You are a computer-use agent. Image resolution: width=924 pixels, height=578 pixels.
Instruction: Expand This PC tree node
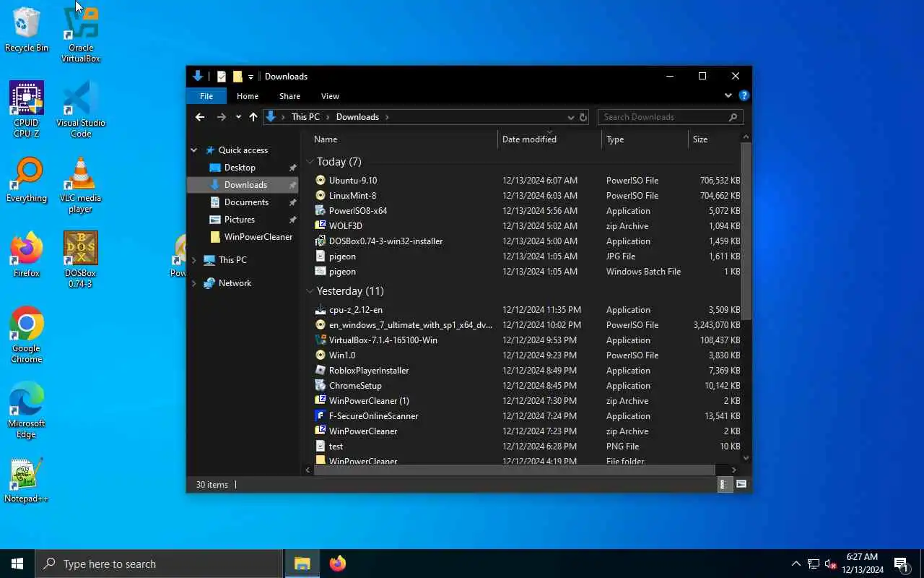click(194, 260)
